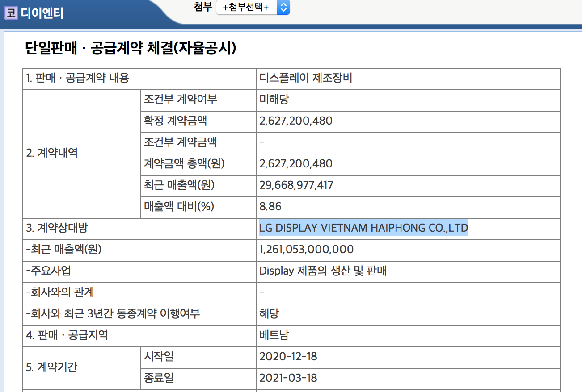Click the 매출액 대비(%) label
The width and height of the screenshot is (582, 392).
pos(179,207)
